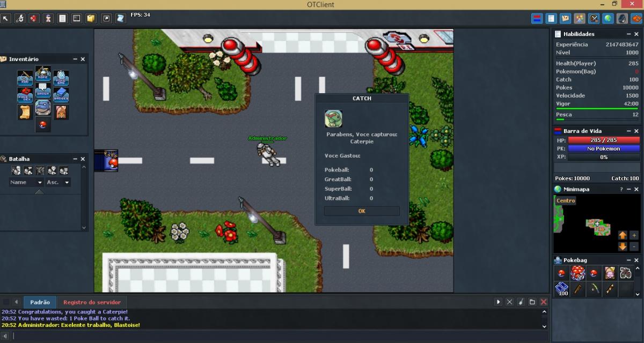Screen dimensions: 644x343
Task: Click Centro button on Minimapa
Action: 566,200
